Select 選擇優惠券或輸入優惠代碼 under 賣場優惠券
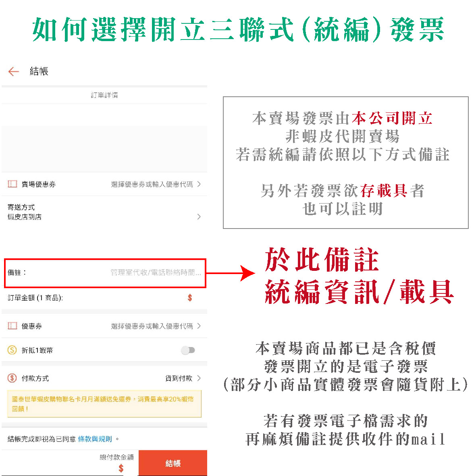Viewport: 476px width, 476px height. tap(152, 184)
